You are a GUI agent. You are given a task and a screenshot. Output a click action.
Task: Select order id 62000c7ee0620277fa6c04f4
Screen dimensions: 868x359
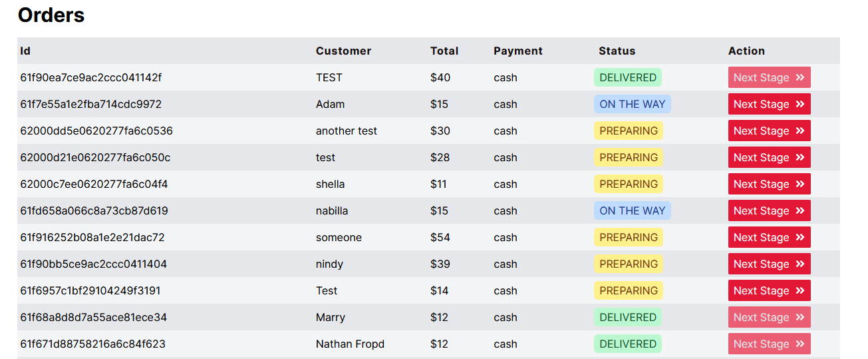point(94,184)
